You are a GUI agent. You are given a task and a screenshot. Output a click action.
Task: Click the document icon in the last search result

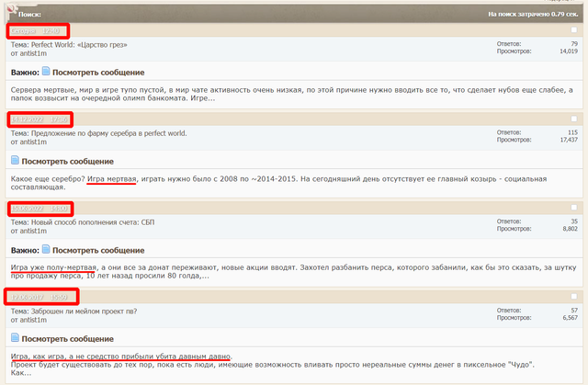coord(16,338)
